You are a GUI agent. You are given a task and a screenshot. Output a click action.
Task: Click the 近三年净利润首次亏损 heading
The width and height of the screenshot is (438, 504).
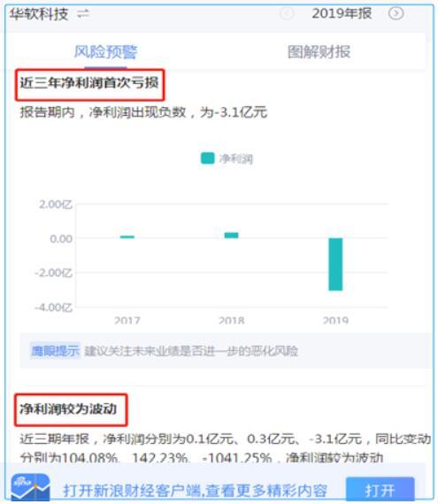(x=89, y=83)
